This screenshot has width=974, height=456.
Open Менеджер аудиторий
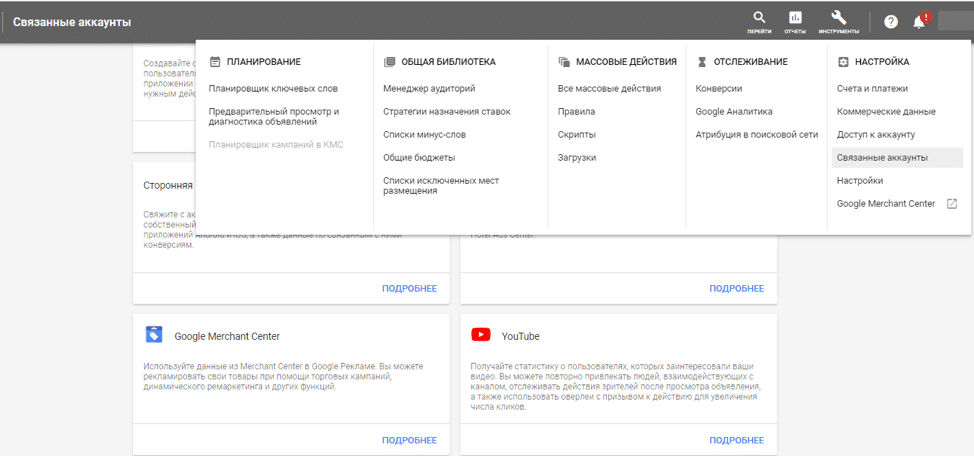(x=429, y=89)
